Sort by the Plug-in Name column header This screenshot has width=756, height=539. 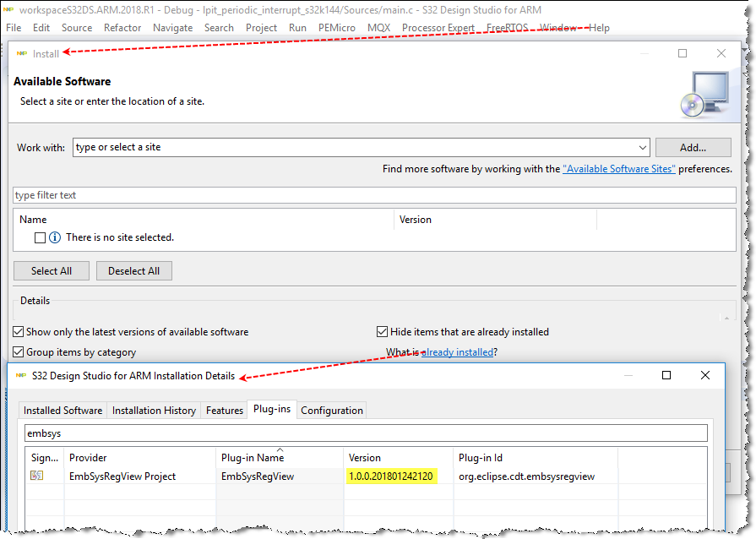(x=280, y=458)
